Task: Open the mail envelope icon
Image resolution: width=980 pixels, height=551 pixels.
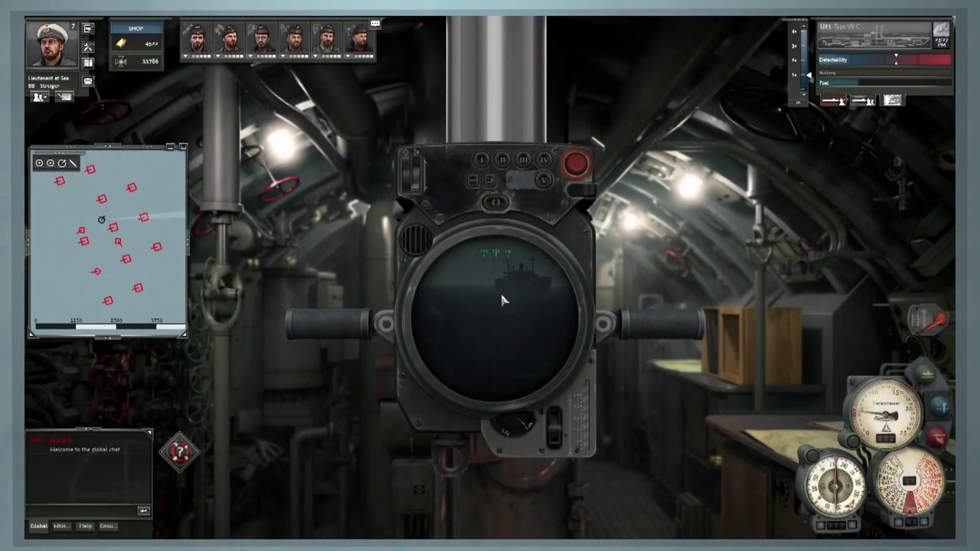Action: (88, 80)
